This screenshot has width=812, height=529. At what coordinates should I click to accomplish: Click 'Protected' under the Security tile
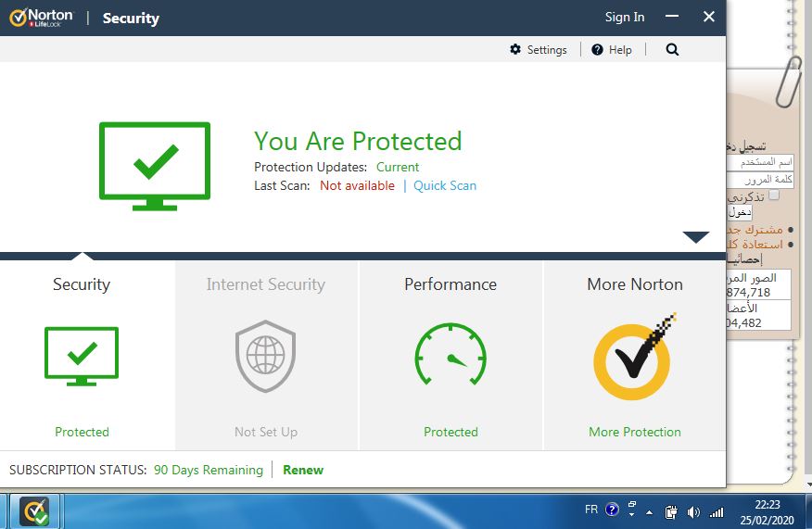click(82, 433)
